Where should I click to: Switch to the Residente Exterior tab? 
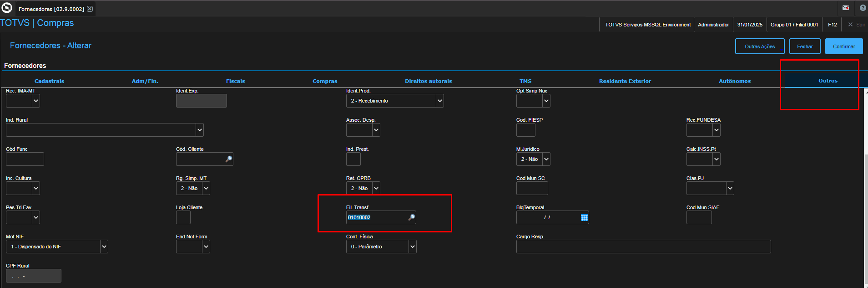coord(625,81)
